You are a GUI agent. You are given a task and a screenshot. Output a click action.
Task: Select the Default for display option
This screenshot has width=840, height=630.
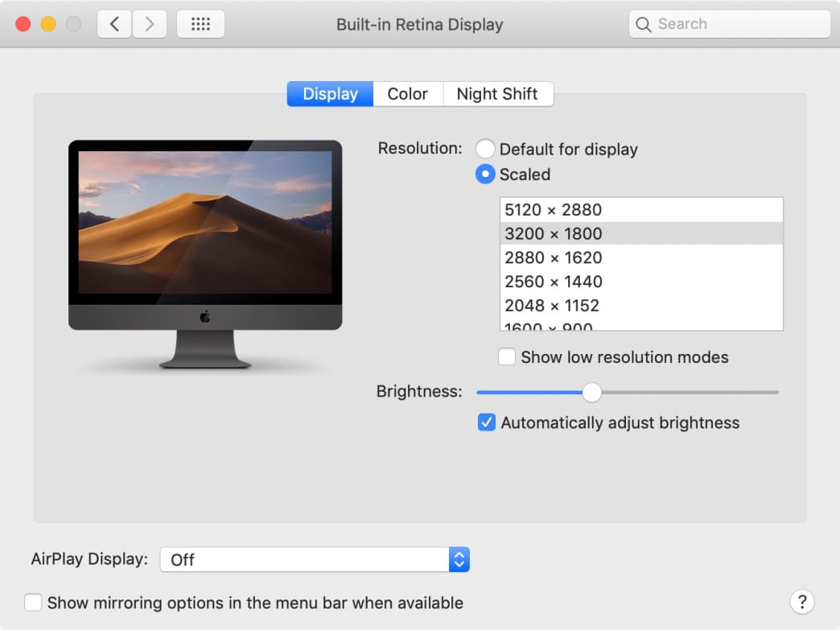484,149
